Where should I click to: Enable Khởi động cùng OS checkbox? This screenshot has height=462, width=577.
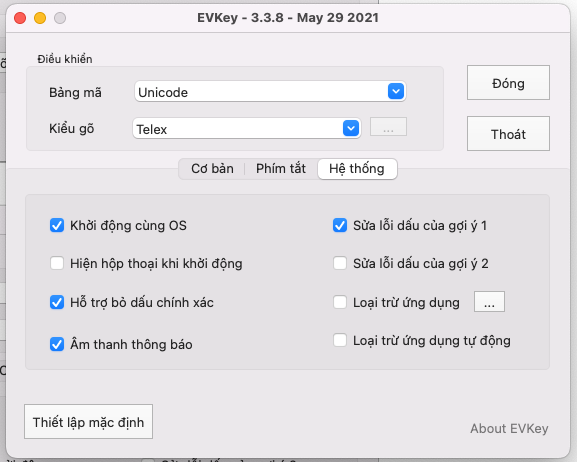pyautogui.click(x=57, y=225)
